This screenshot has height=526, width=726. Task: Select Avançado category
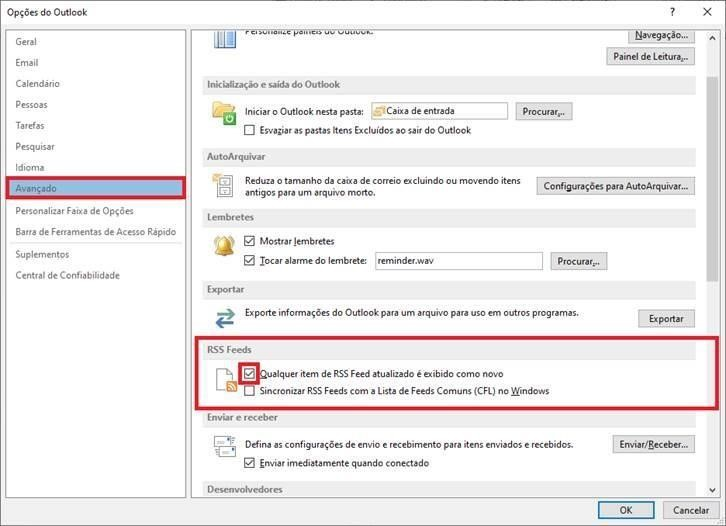(x=96, y=188)
